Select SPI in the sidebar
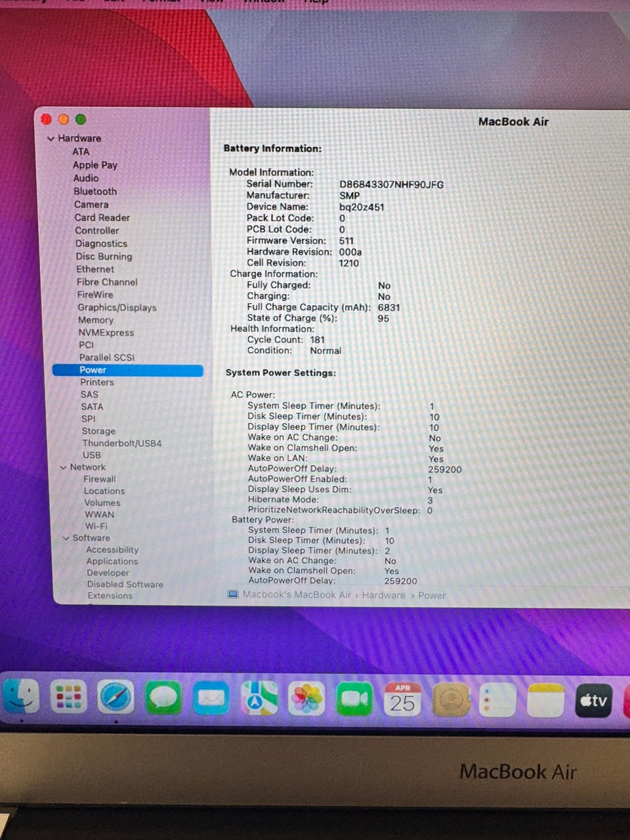630x840 pixels. point(89,419)
